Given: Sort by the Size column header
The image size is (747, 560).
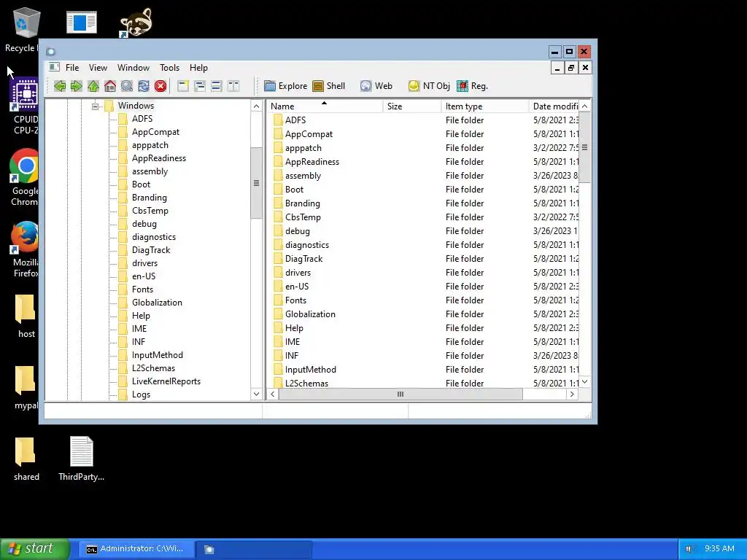Looking at the screenshot, I should 413,106.
